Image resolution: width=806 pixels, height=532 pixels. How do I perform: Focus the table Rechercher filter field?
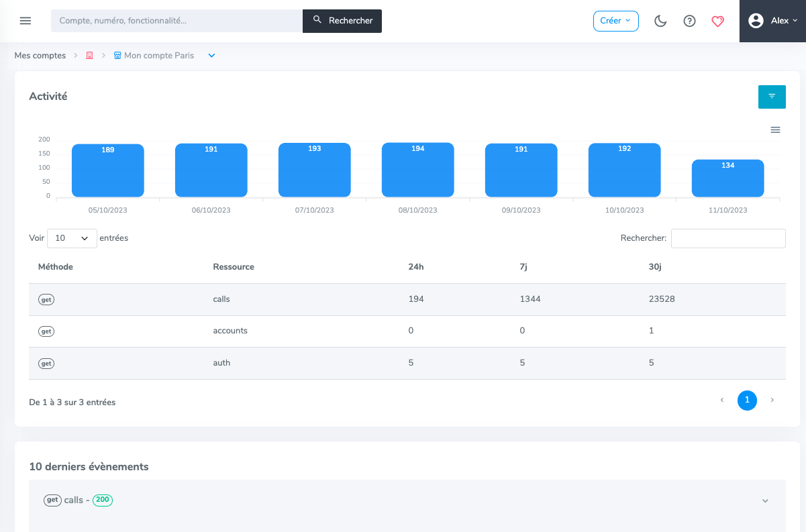click(728, 238)
